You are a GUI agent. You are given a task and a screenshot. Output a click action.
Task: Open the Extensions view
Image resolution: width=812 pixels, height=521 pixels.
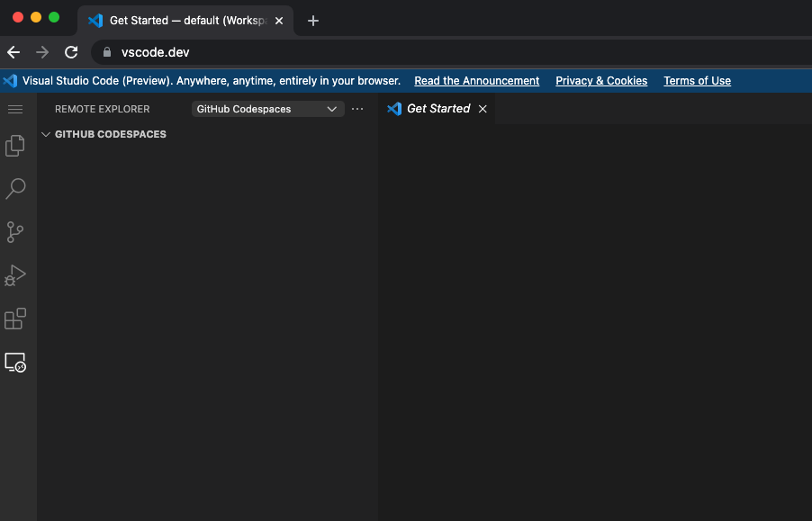tap(14, 319)
